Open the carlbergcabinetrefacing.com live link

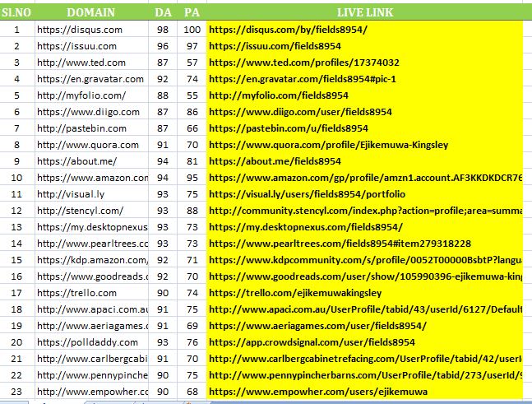[366, 359]
